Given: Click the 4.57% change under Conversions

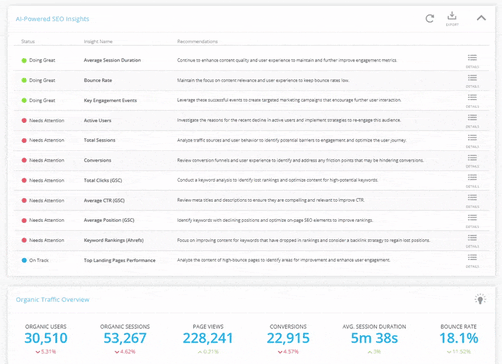Looking at the screenshot, I should 288,352.
